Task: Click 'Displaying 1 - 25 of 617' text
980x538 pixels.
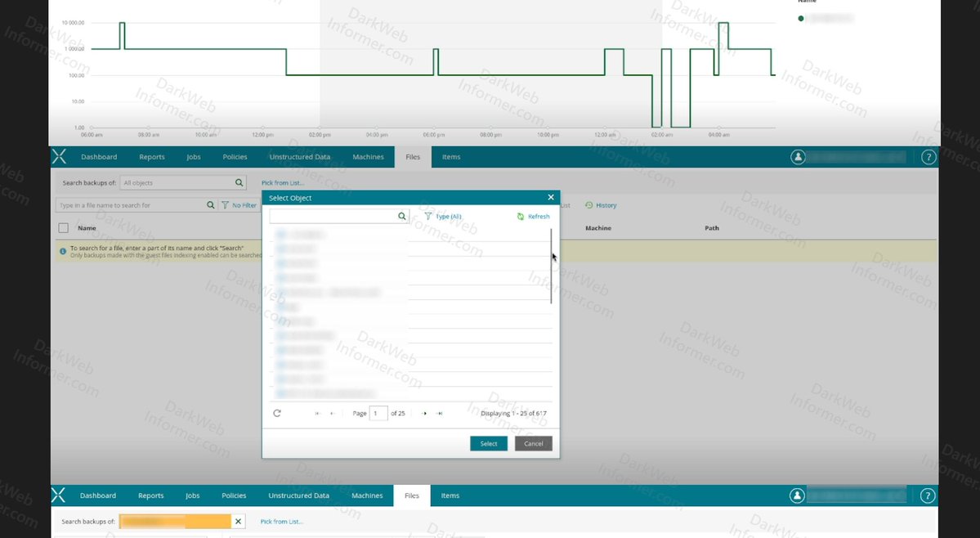Action: [514, 413]
